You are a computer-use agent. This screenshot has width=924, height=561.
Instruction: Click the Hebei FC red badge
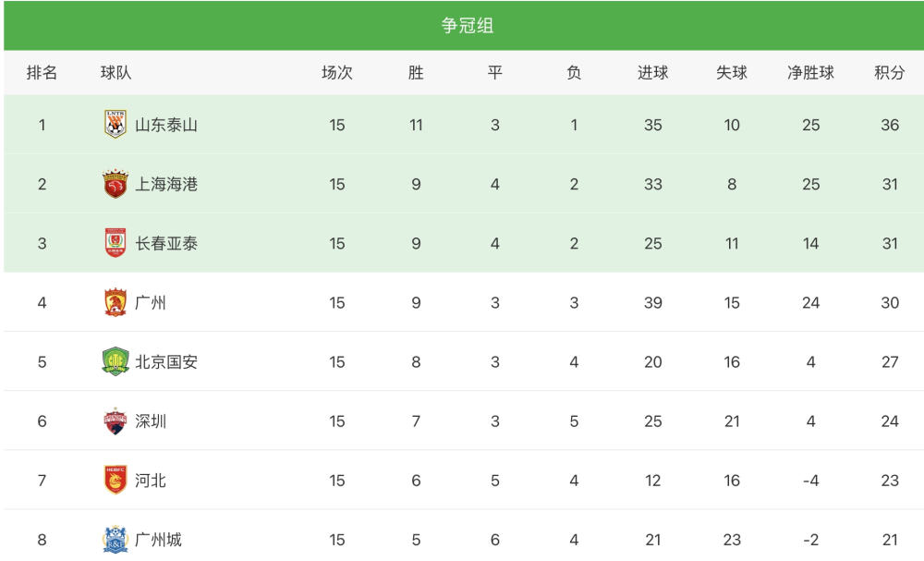click(115, 480)
